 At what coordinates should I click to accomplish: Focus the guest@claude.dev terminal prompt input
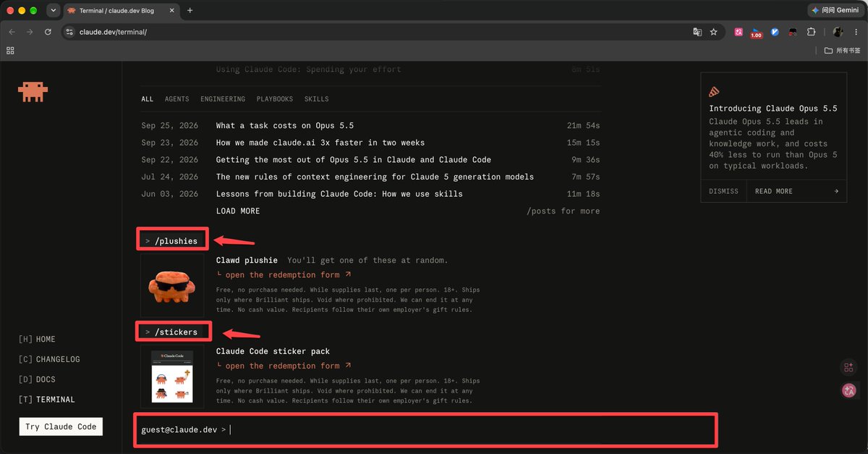[x=426, y=430]
